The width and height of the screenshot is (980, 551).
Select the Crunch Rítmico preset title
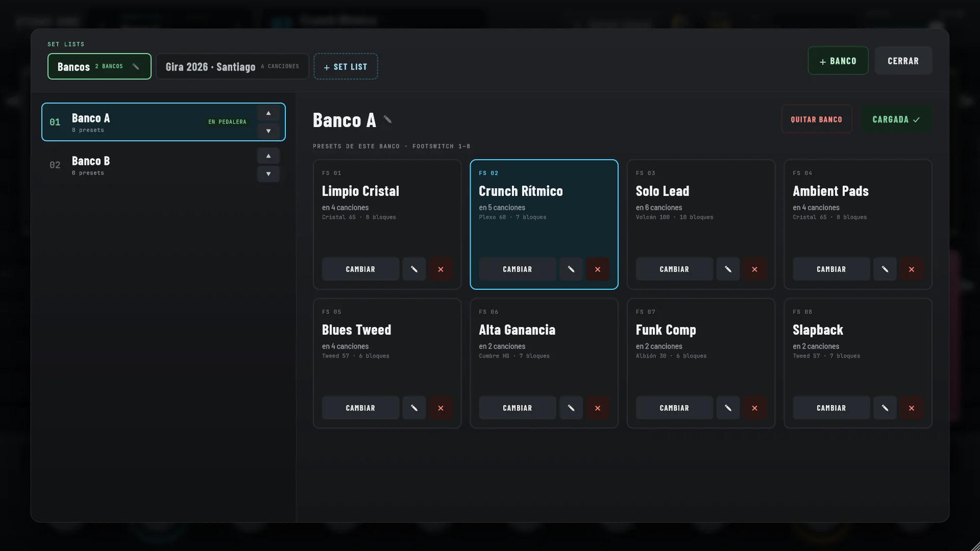(x=521, y=191)
